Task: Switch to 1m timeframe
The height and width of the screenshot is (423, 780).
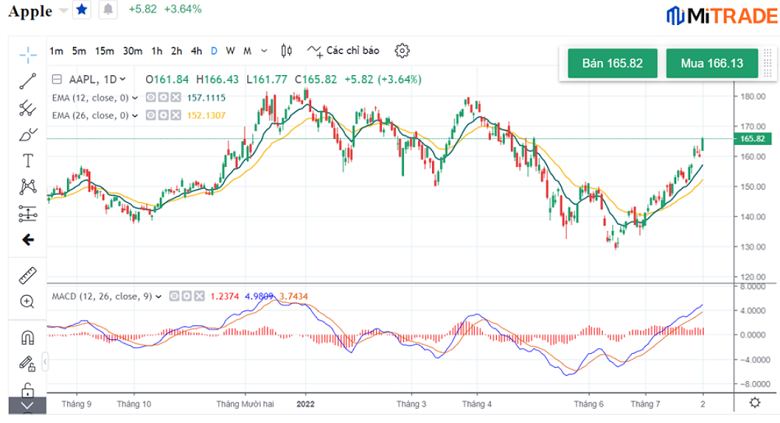Action: (56, 51)
